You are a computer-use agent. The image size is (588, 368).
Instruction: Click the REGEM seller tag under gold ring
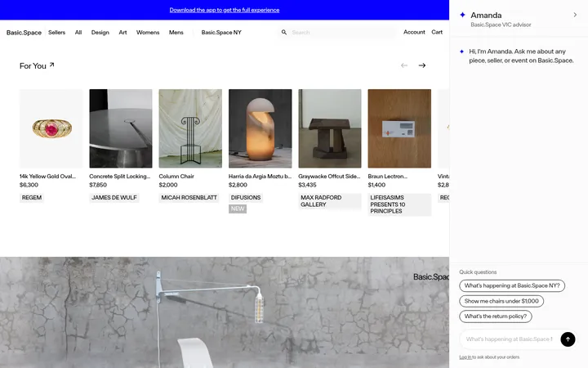[32, 198]
